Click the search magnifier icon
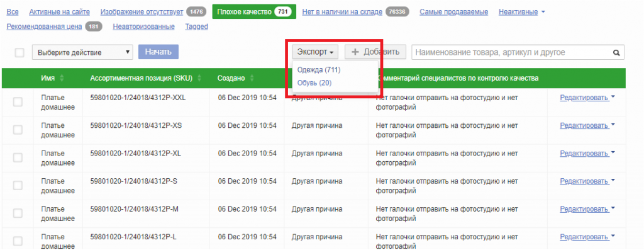This screenshot has width=644, height=250. point(616,53)
